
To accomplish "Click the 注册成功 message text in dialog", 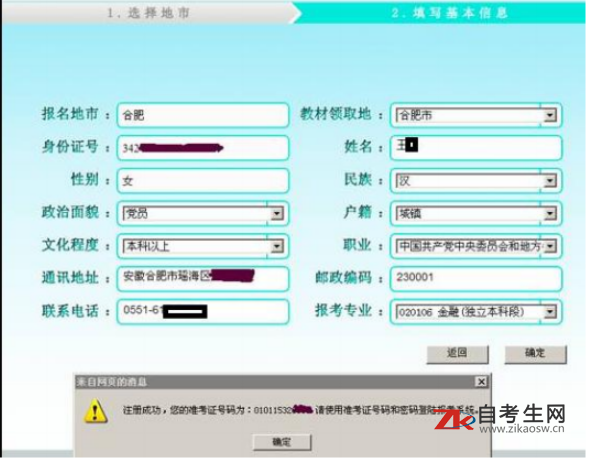I will (x=301, y=410).
